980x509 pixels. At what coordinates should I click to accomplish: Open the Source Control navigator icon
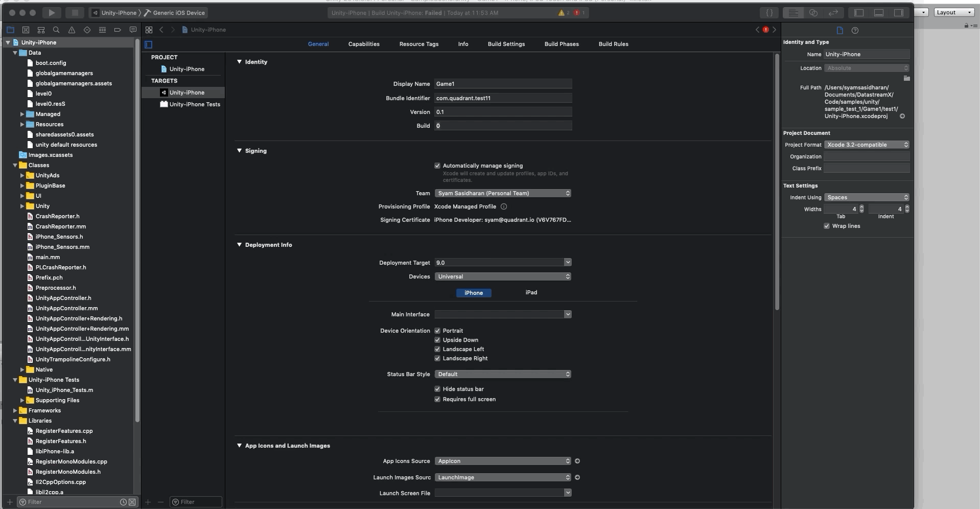pyautogui.click(x=26, y=30)
